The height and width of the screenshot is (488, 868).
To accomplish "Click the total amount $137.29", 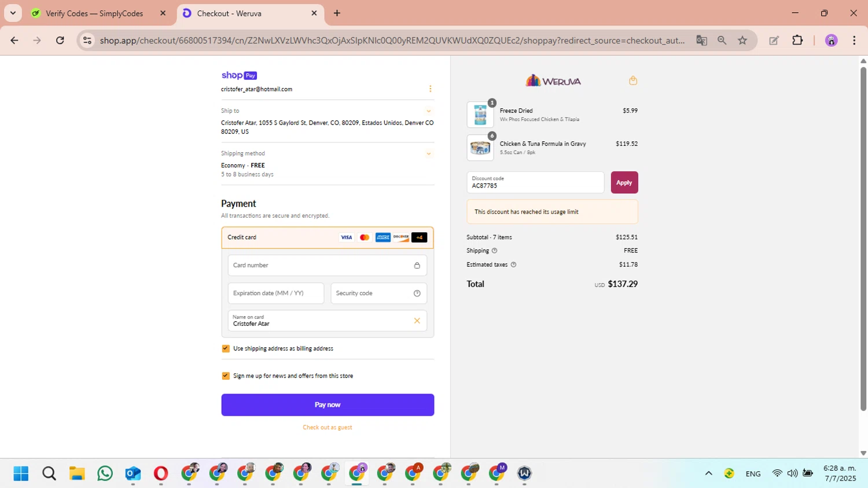I will coord(623,284).
